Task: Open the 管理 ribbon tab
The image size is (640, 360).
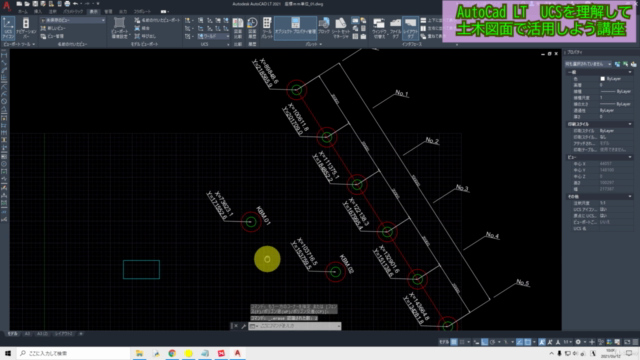Action: click(108, 11)
